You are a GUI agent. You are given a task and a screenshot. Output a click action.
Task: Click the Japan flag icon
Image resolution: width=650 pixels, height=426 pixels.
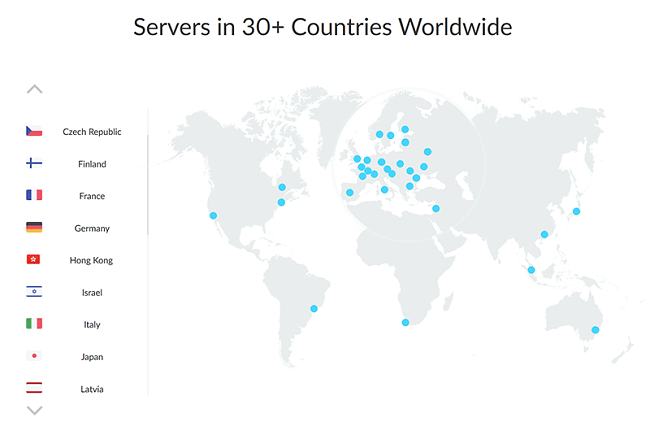[34, 356]
